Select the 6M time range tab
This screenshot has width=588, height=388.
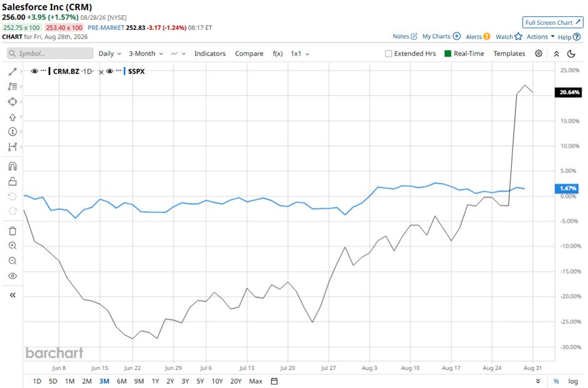[x=121, y=381]
